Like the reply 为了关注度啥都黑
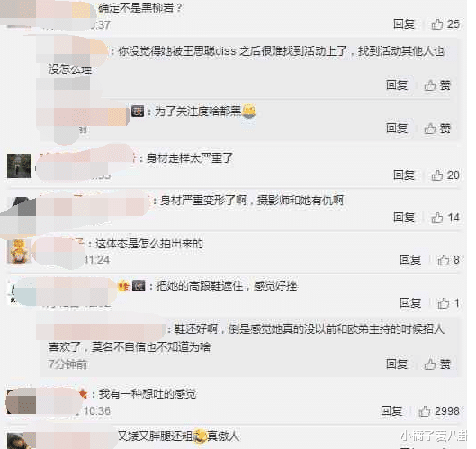 click(x=437, y=129)
